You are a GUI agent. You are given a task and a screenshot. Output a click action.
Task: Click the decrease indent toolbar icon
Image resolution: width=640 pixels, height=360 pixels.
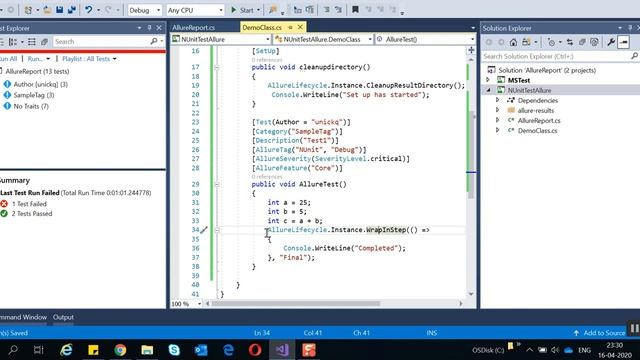tap(327, 10)
